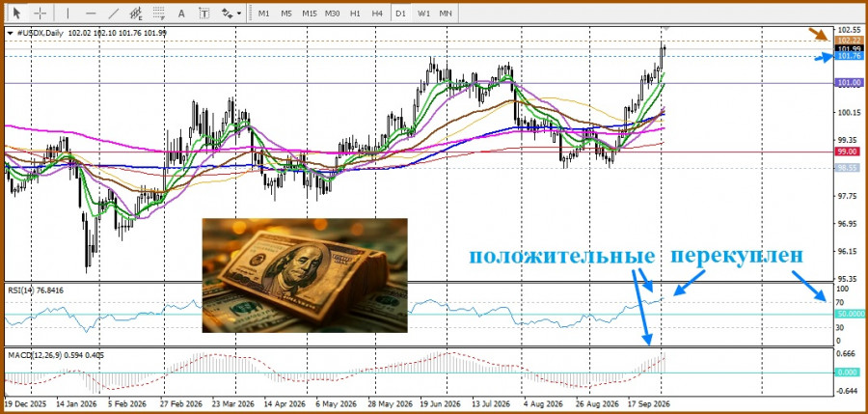
Task: Click the 102.55 price scale value
Action: [849, 30]
